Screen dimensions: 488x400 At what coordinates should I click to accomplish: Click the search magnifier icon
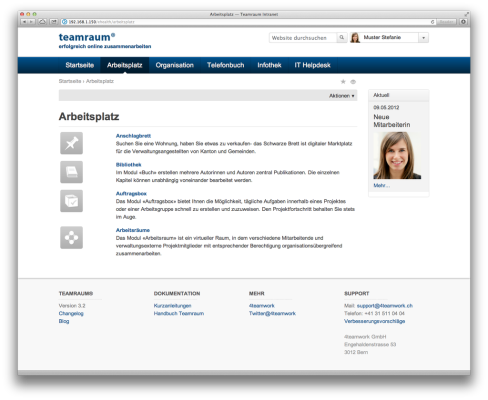(342, 38)
